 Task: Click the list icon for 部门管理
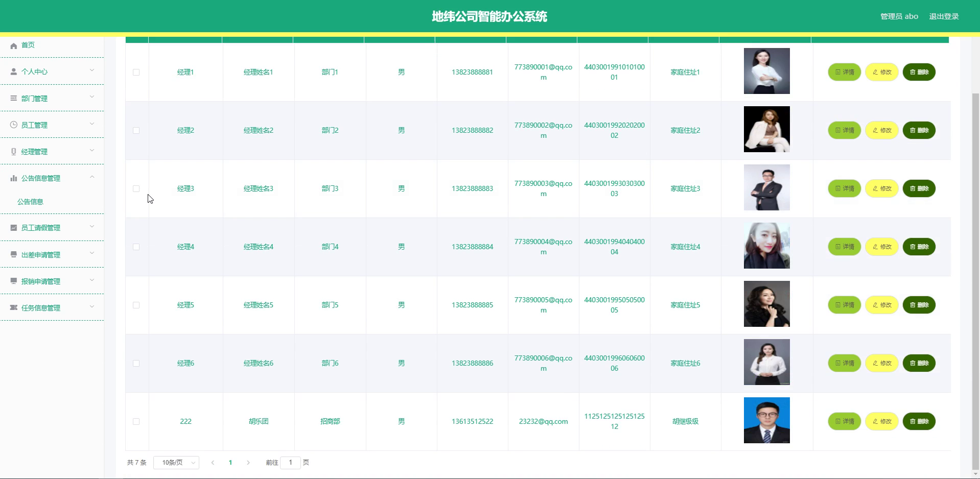coord(14,98)
